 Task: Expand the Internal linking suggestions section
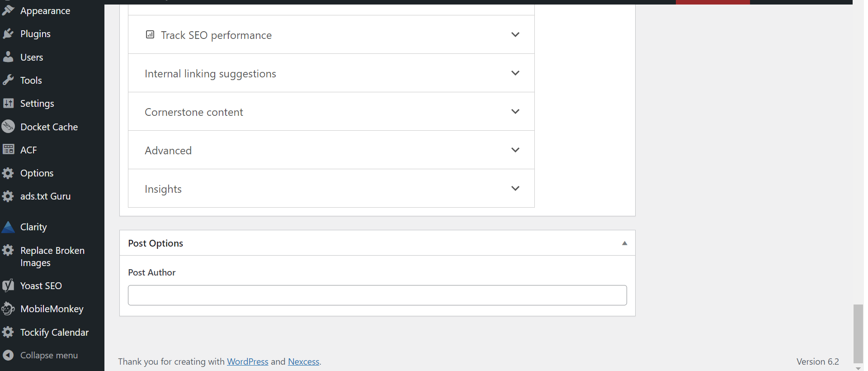(x=331, y=73)
